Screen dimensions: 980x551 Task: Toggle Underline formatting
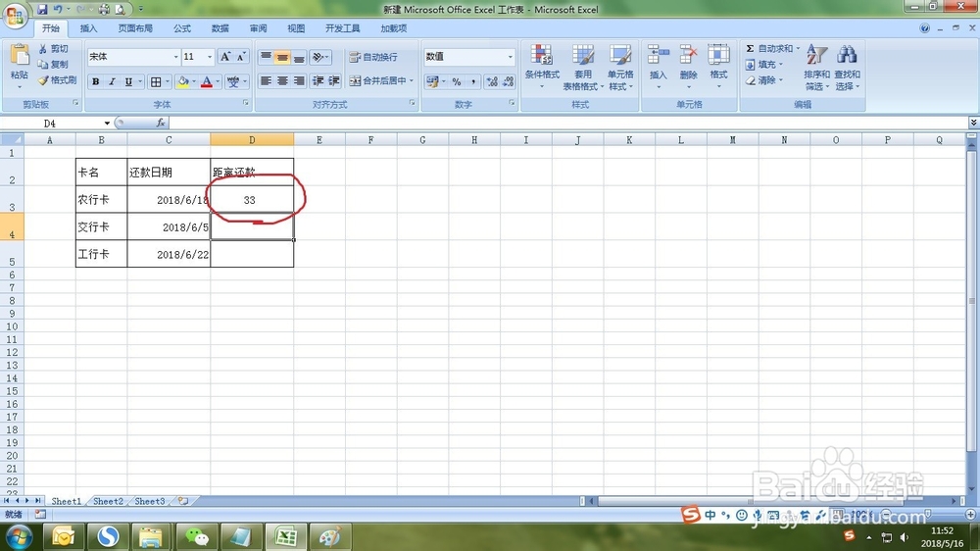click(x=128, y=81)
